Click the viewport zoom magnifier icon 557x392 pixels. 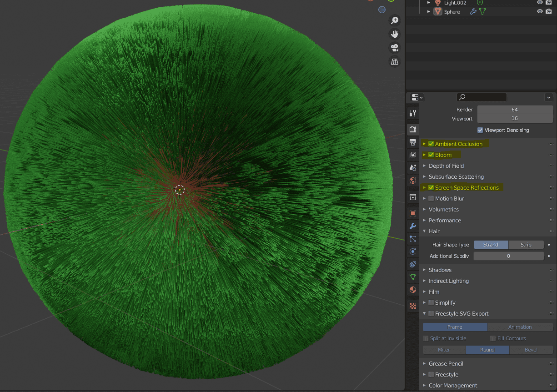(x=395, y=20)
